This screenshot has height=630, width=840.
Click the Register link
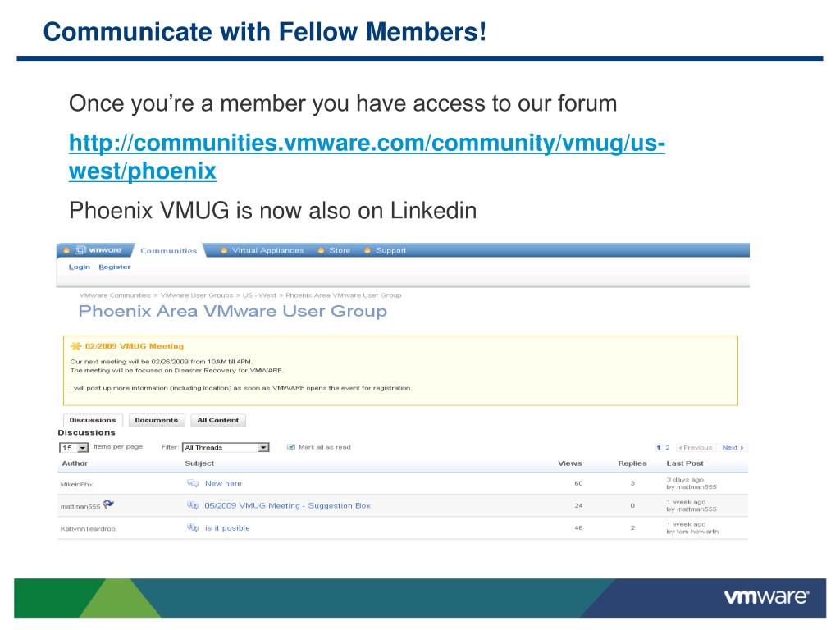115,267
